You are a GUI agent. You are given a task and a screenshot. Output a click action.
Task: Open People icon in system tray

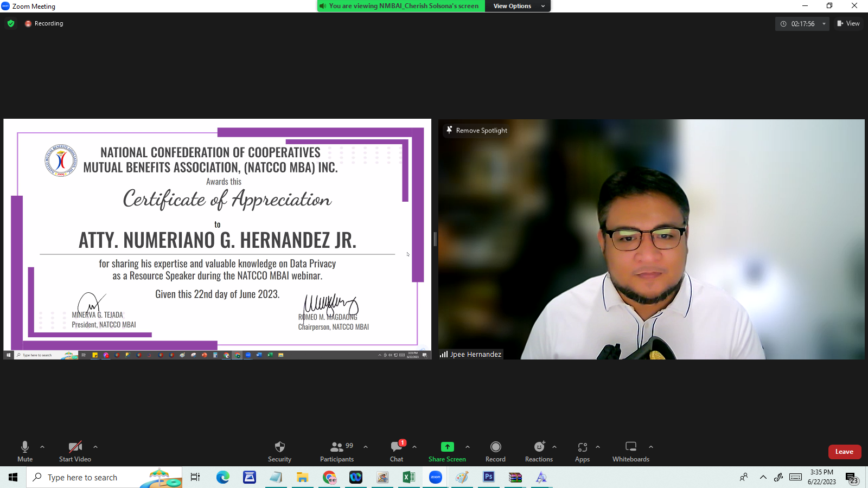click(x=744, y=477)
